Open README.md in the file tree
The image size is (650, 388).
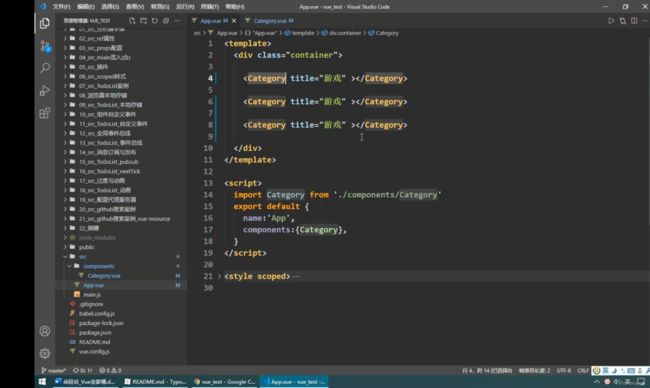(95, 342)
